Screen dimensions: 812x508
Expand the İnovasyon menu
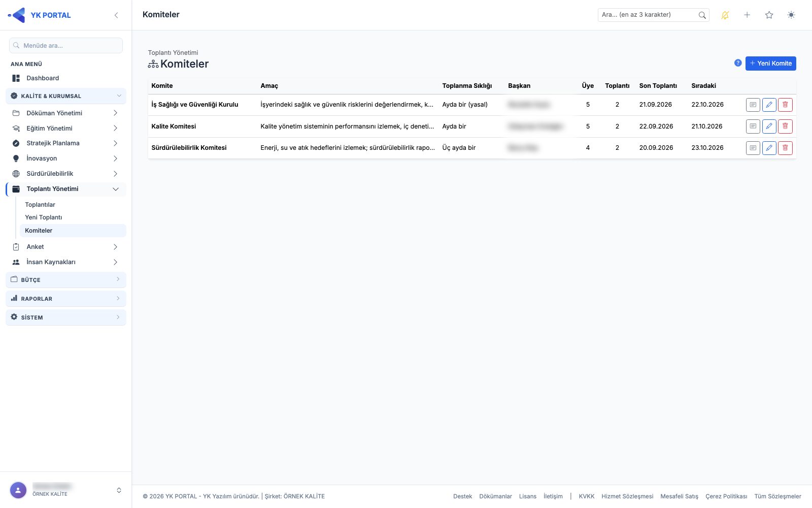click(x=66, y=158)
